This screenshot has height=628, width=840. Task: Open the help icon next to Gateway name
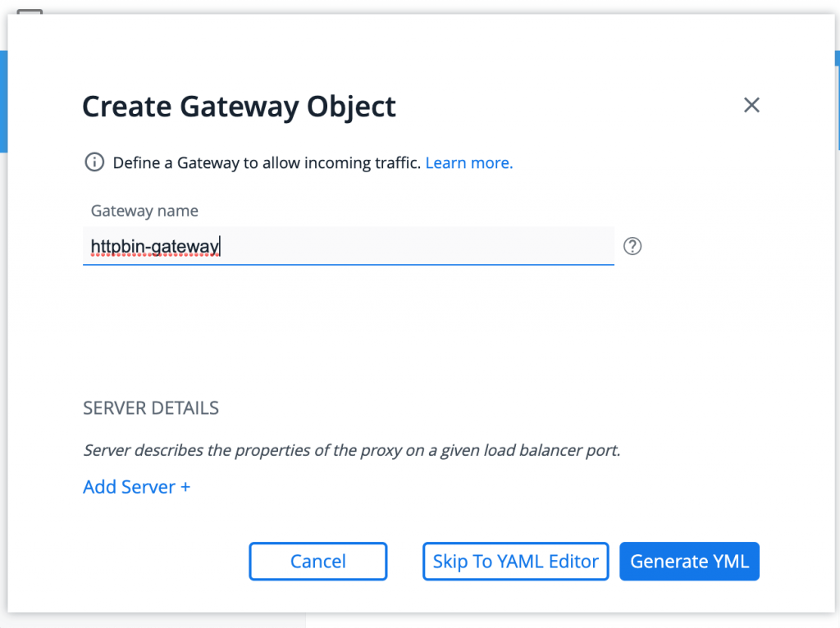(x=632, y=246)
